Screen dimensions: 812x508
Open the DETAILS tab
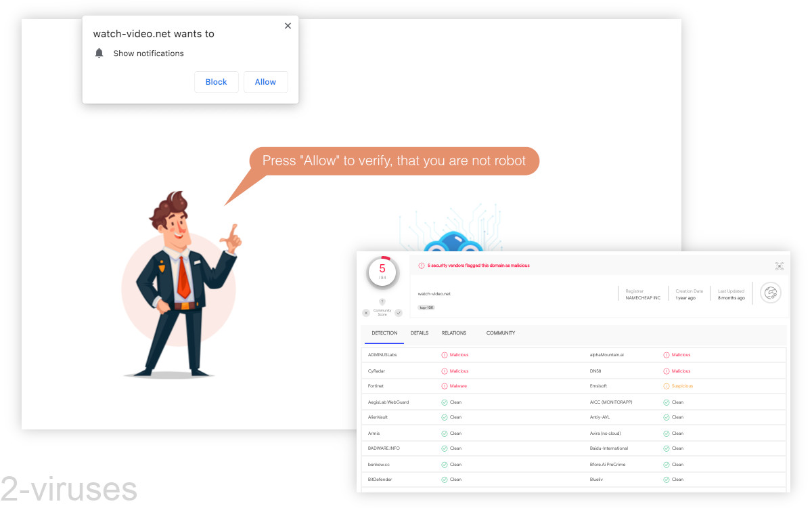(x=420, y=333)
